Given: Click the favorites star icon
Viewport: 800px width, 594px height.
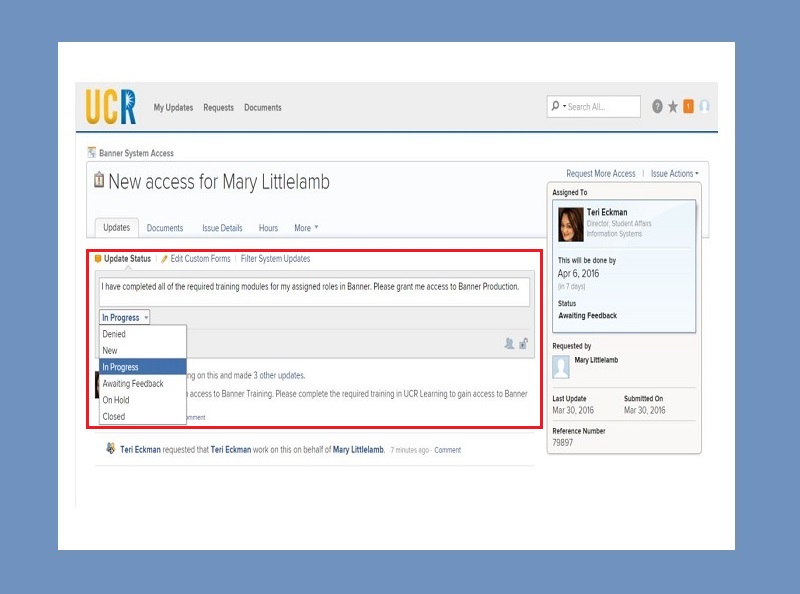Looking at the screenshot, I should [673, 107].
